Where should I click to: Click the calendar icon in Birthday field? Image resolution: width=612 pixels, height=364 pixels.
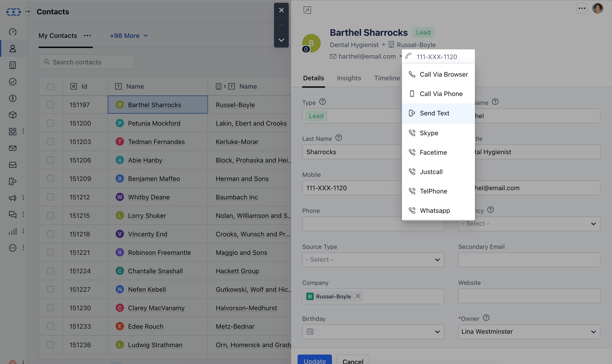click(x=310, y=332)
